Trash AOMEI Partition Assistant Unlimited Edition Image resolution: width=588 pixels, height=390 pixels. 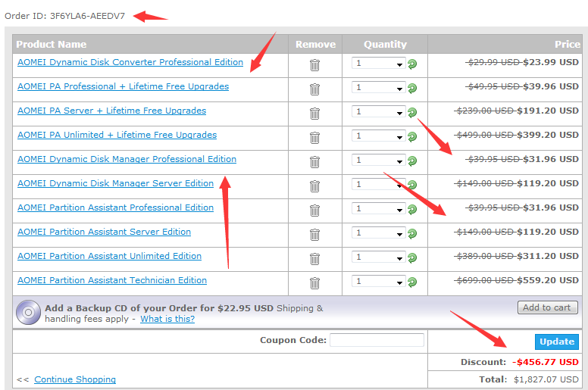[x=314, y=259]
